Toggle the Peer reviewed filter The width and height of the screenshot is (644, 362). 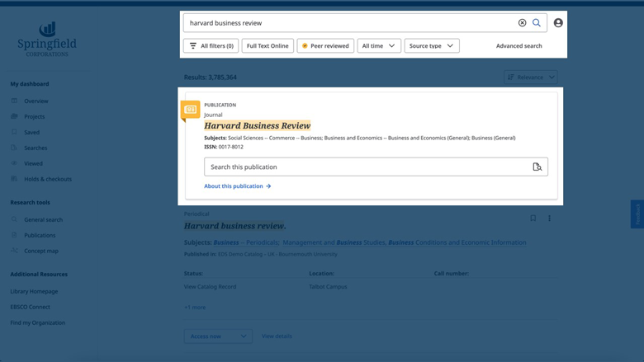coord(325,46)
